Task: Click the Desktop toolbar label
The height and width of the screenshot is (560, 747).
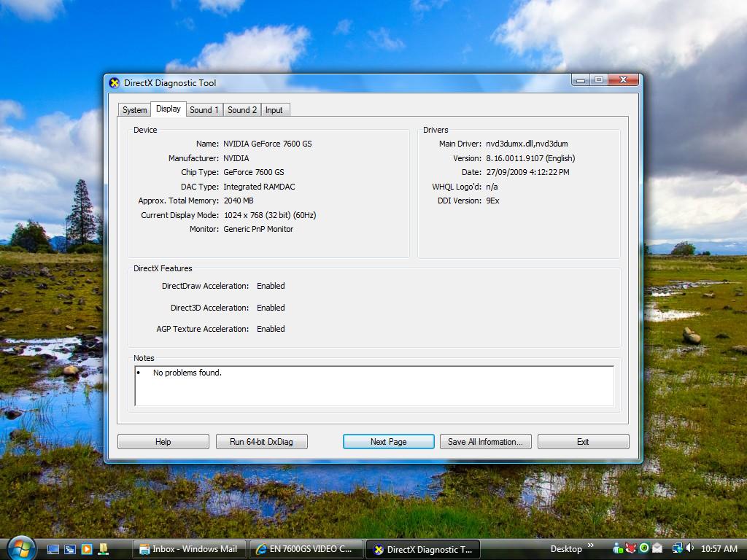Action: (566, 549)
